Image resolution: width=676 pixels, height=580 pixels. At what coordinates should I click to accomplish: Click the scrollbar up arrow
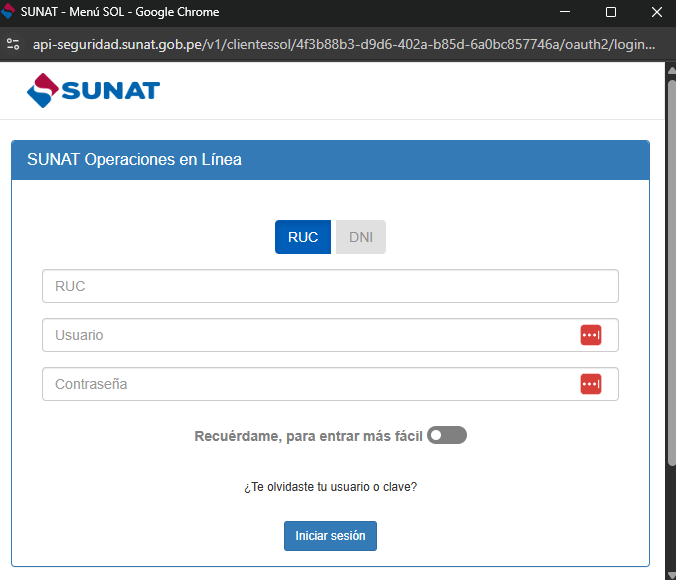672,70
